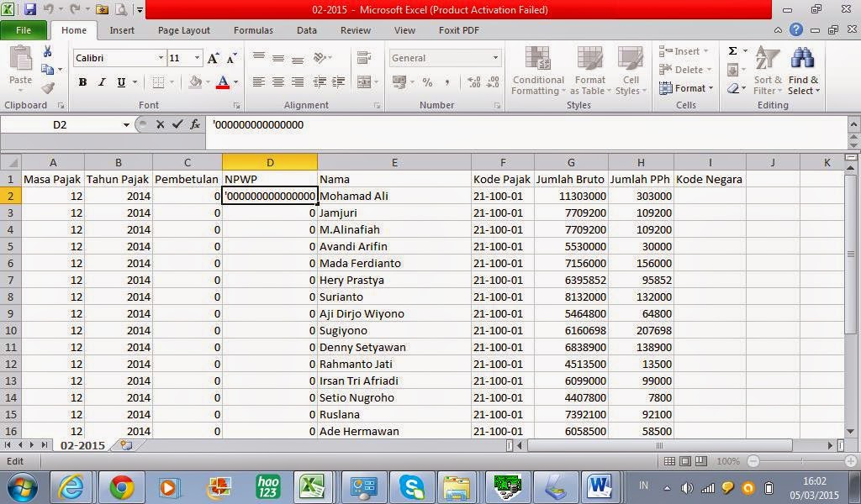
Task: Switch to the Formulas ribbon tab
Action: point(252,30)
